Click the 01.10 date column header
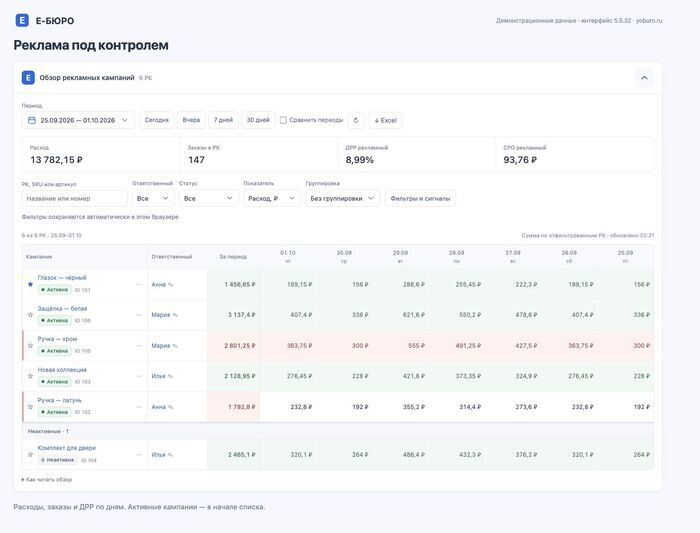 (288, 257)
